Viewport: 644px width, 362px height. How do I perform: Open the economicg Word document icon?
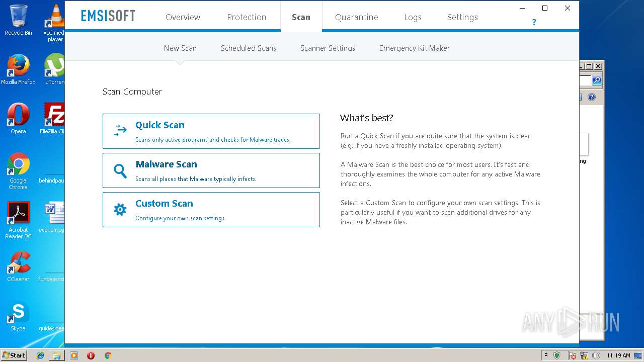(x=54, y=217)
